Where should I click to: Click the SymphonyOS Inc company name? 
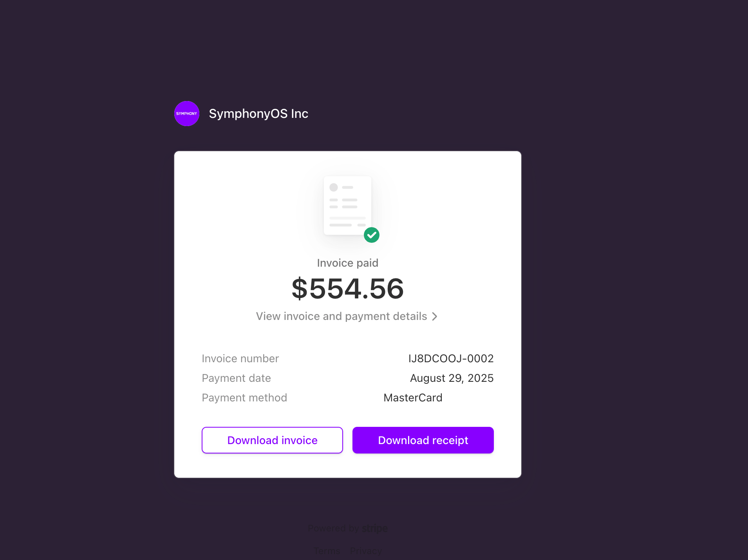click(258, 114)
